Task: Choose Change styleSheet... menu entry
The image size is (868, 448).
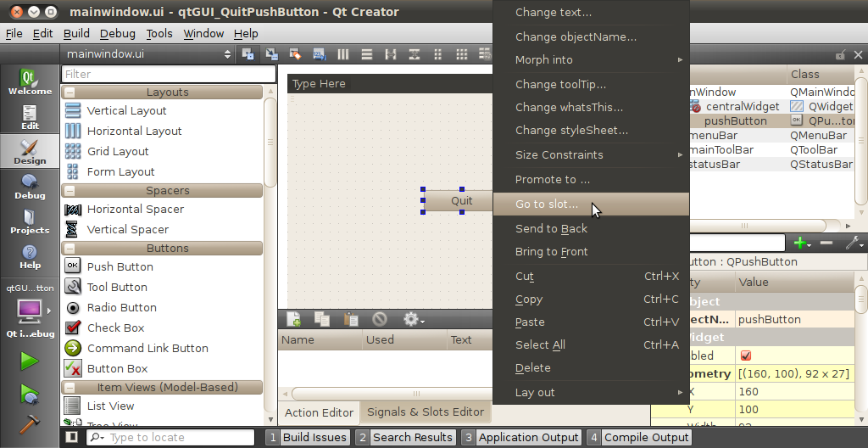Action: tap(591, 131)
